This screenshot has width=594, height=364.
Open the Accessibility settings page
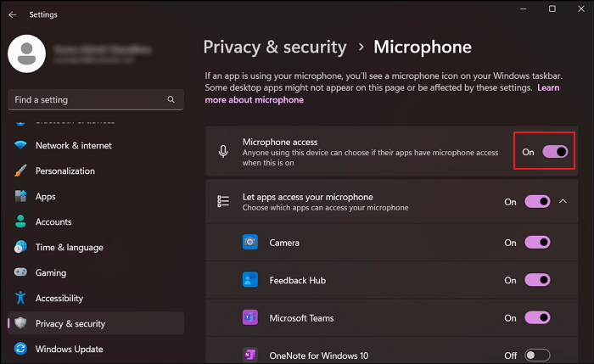[x=59, y=298]
